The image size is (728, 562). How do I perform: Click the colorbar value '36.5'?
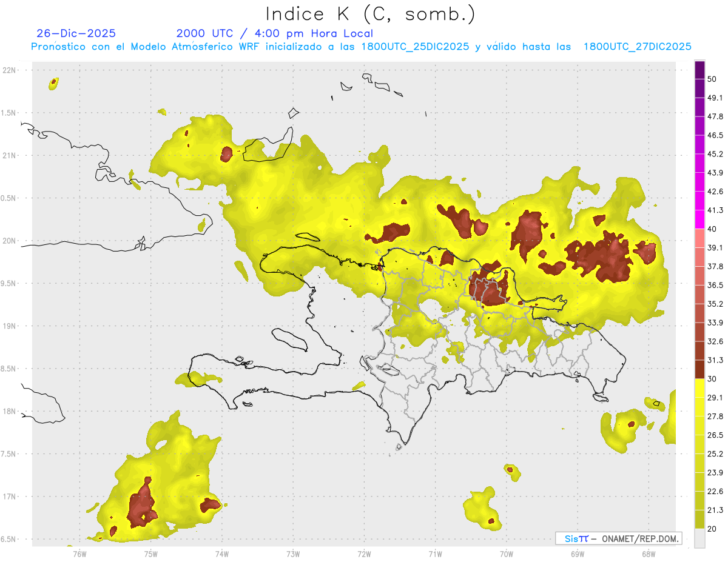(715, 286)
